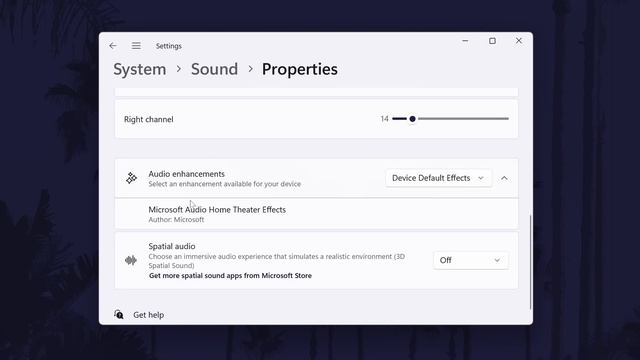The image size is (640, 360).
Task: Open the Spatial audio Off dropdown
Action: [x=471, y=260]
